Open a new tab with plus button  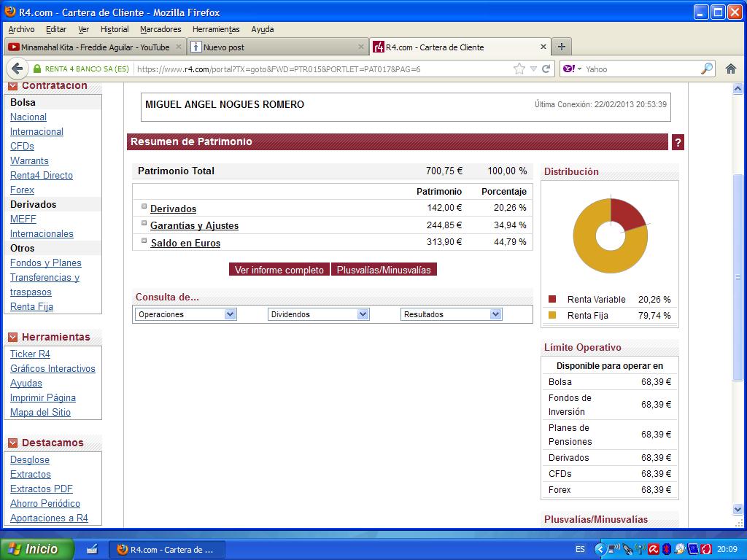(561, 47)
